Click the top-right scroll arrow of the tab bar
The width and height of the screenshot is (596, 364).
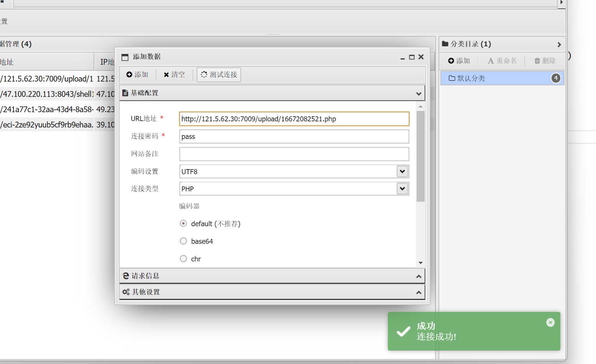tap(562, 3)
